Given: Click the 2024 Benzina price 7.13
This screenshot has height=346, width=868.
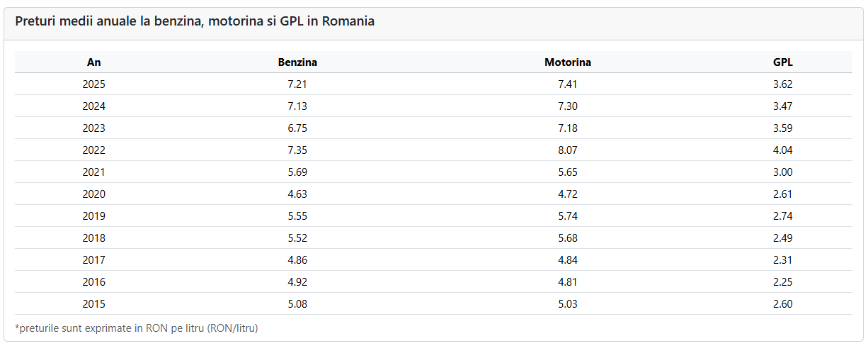Looking at the screenshot, I should tap(297, 106).
